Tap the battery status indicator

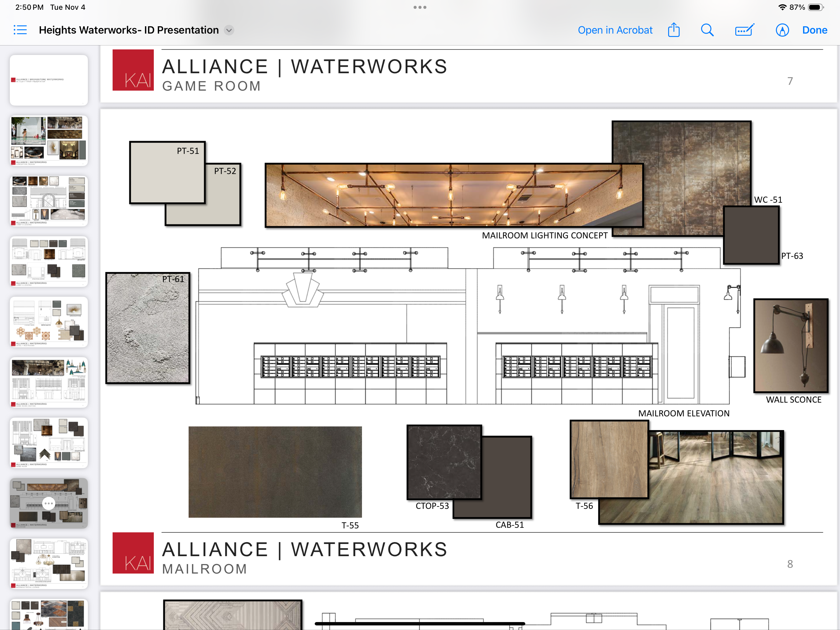pyautogui.click(x=815, y=7)
